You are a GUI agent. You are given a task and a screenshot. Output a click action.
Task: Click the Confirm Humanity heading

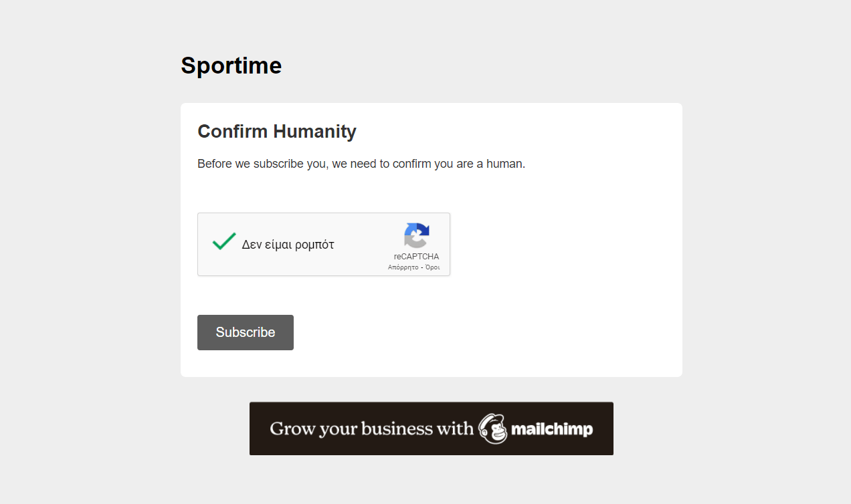(x=276, y=131)
